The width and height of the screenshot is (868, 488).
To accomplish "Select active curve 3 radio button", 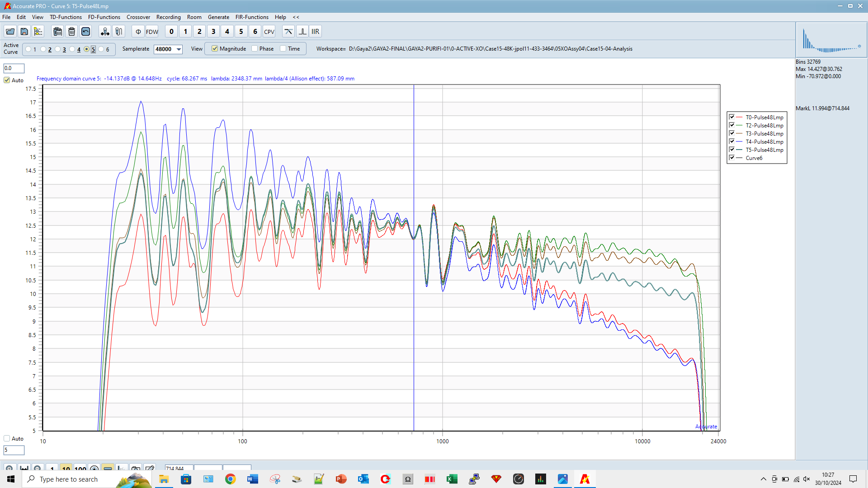I will click(57, 49).
